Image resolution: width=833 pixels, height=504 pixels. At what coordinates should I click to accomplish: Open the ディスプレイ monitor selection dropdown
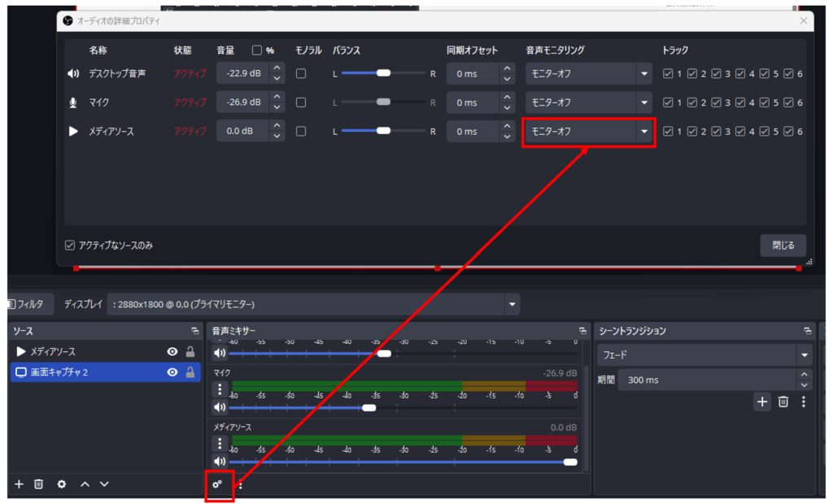(512, 305)
